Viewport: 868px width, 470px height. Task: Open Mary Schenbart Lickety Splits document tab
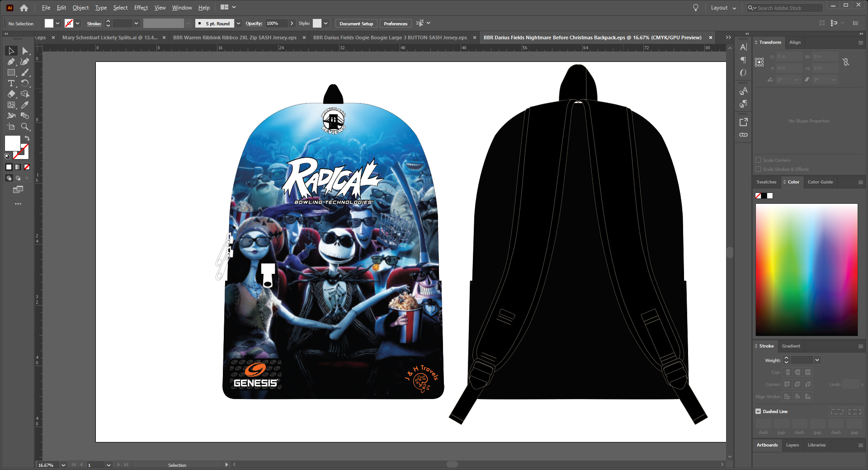(110, 38)
